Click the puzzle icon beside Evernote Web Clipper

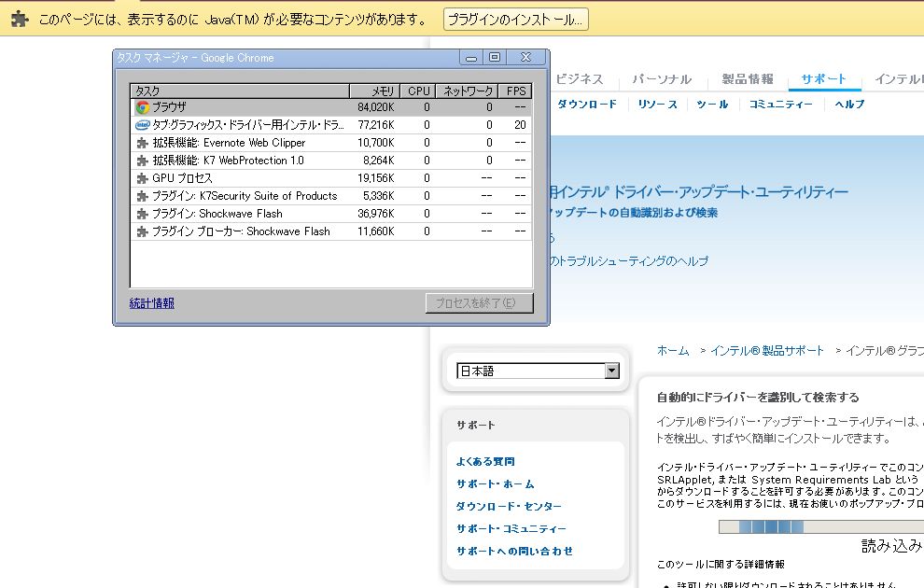142,143
